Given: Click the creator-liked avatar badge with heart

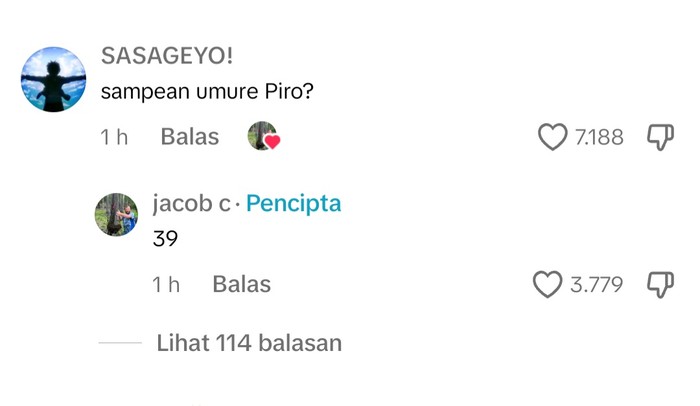Looking at the screenshot, I should (263, 137).
